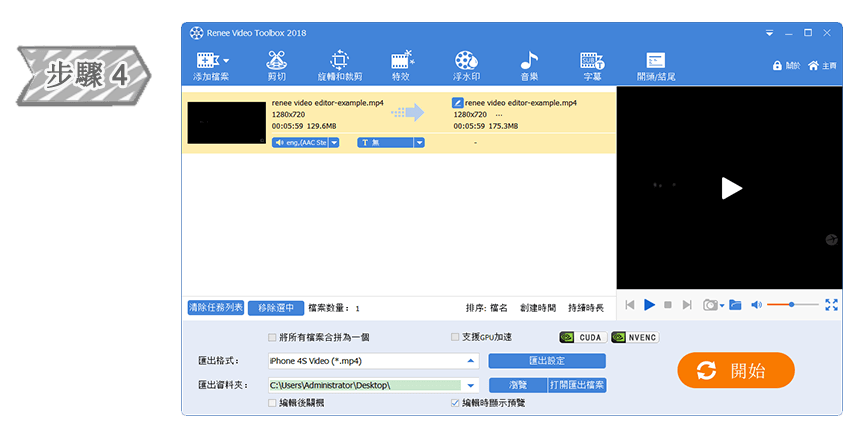850x437 pixels.
Task: Click the orange 開始 start button
Action: click(735, 371)
